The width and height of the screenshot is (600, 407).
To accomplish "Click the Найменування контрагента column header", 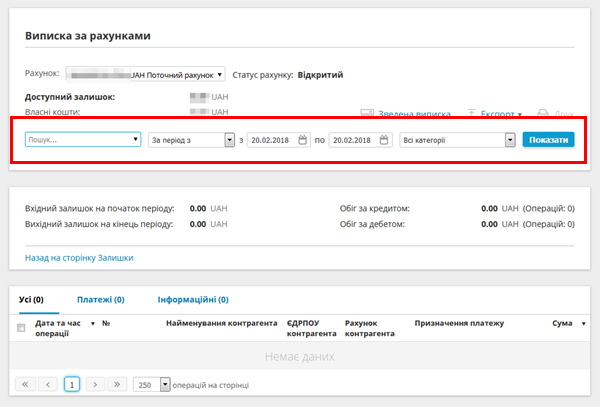I will tap(222, 323).
